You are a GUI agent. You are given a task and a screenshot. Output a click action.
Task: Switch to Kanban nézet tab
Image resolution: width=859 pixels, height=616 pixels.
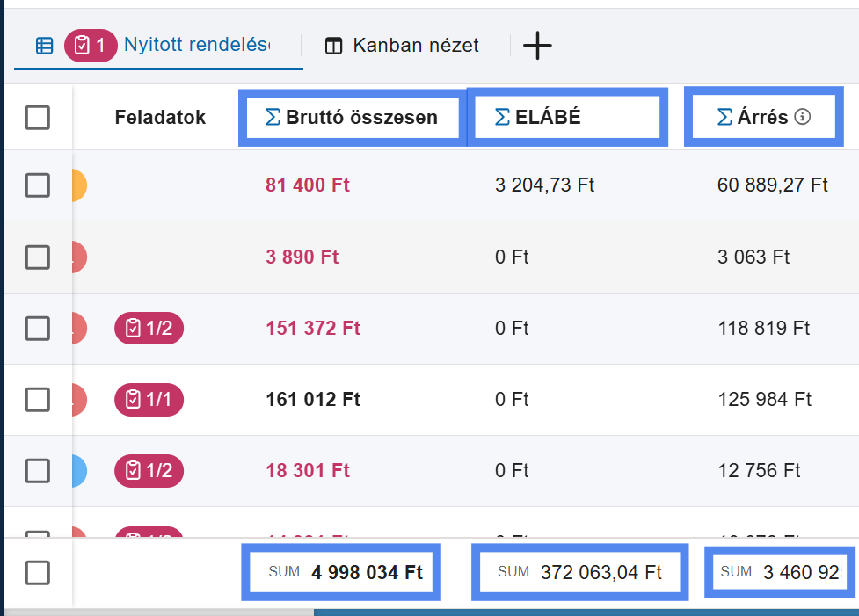(403, 46)
